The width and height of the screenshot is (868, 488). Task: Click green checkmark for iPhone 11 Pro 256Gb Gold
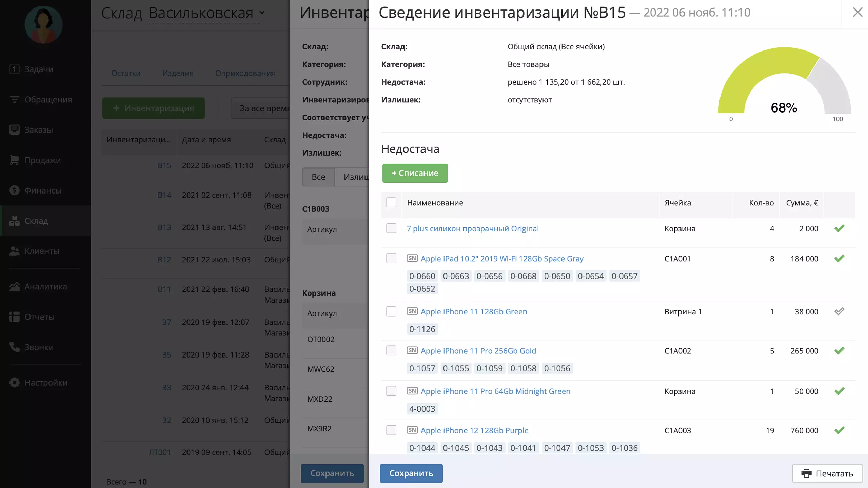point(839,351)
